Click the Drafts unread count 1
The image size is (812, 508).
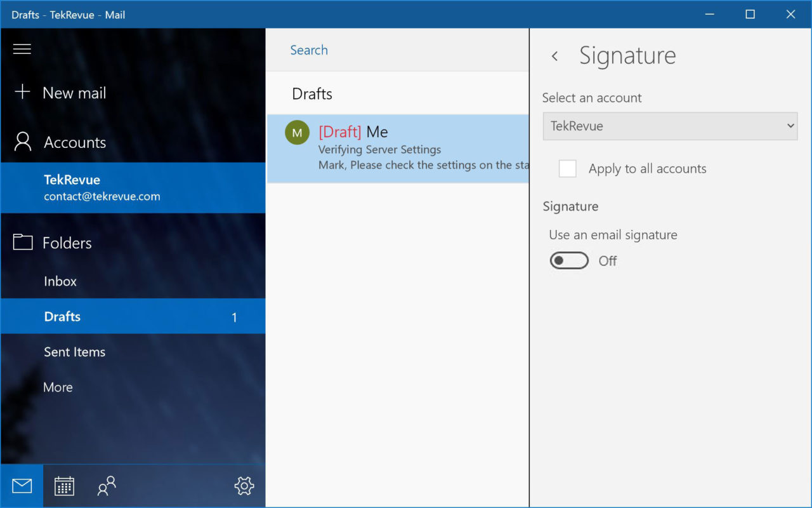click(234, 317)
